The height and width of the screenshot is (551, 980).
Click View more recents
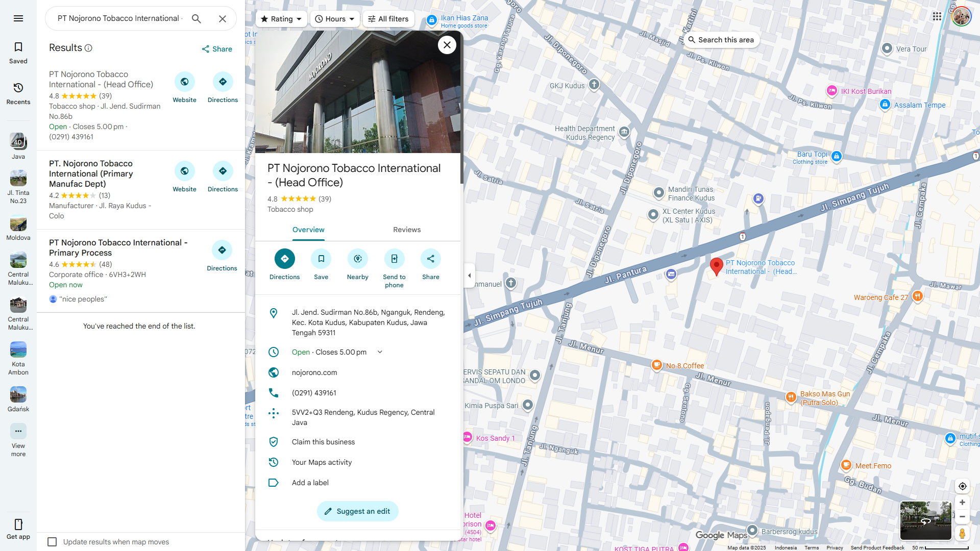(x=18, y=440)
